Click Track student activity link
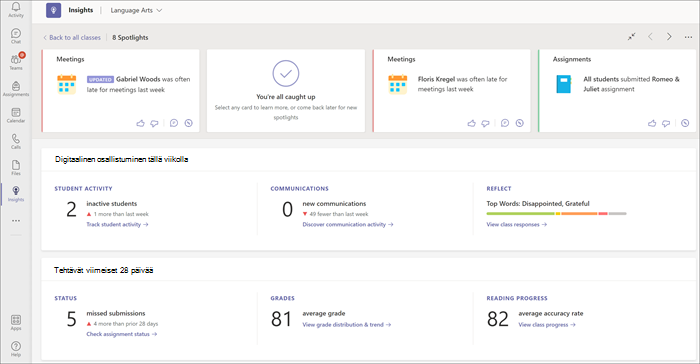This screenshot has width=700, height=364. click(x=117, y=225)
